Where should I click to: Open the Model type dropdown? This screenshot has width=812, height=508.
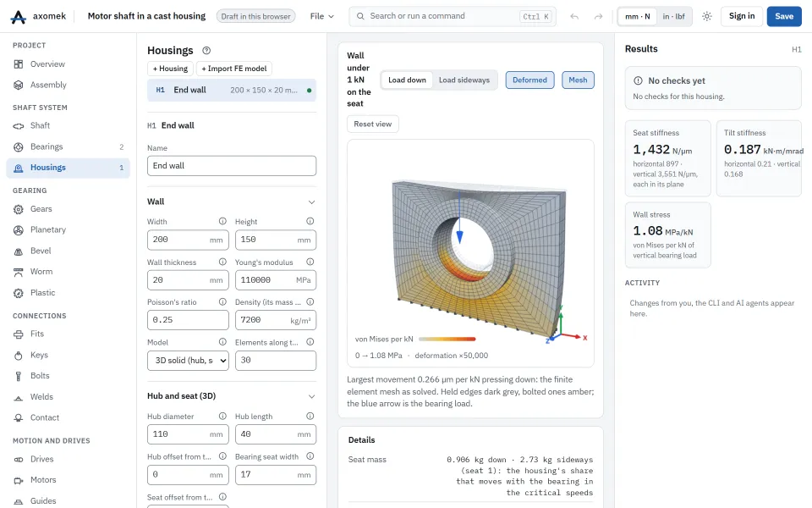click(x=188, y=361)
